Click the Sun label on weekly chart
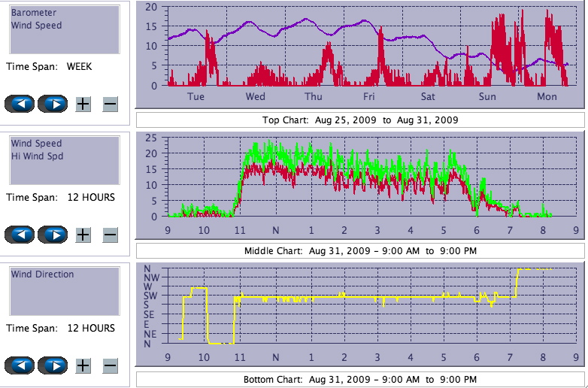588x388 pixels. pyautogui.click(x=487, y=97)
